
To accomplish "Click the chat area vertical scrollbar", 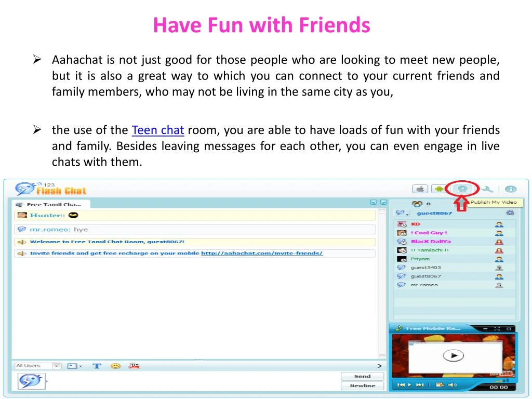I will point(382,283).
